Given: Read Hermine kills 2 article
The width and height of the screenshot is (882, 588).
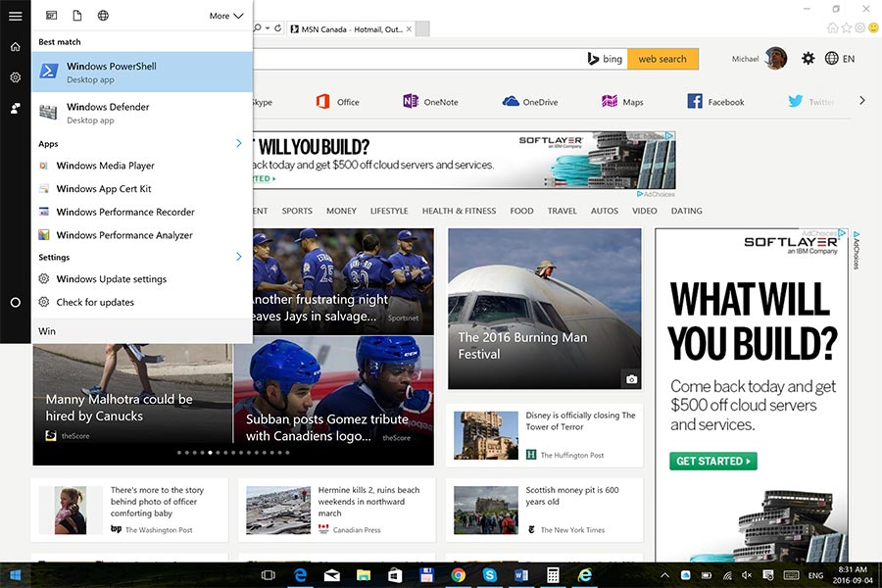Looking at the screenshot, I should (x=336, y=510).
